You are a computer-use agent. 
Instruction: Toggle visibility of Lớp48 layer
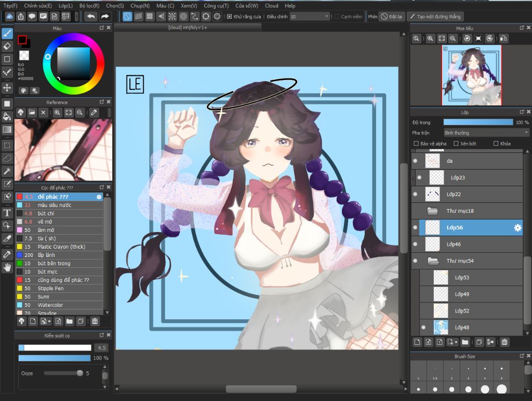pos(423,328)
